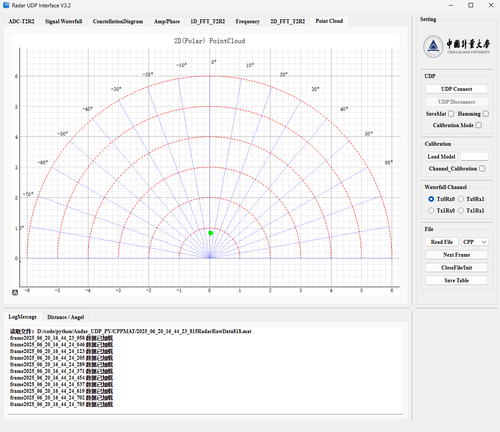Switch to the LogMessage tab
Image resolution: width=500 pixels, height=432 pixels.
(x=22, y=317)
